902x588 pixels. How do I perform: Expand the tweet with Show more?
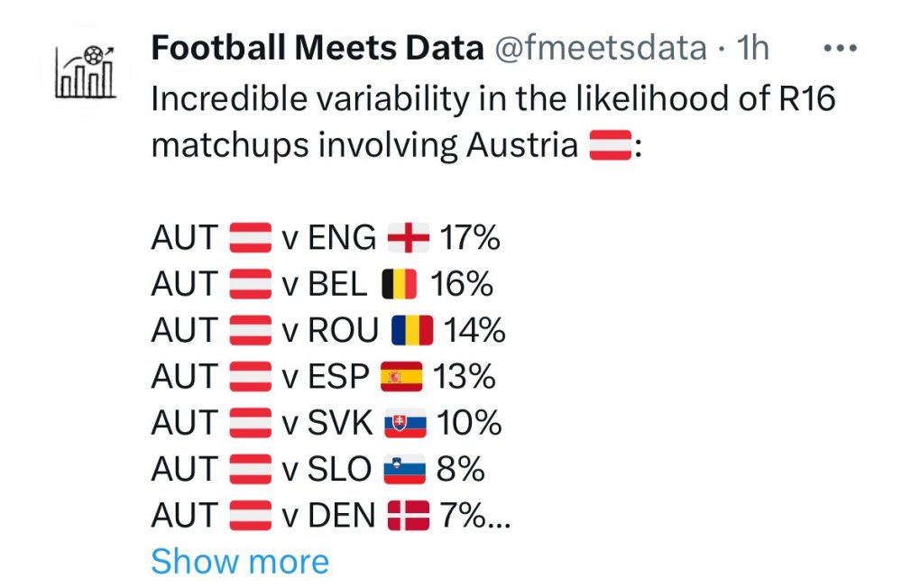[240, 562]
